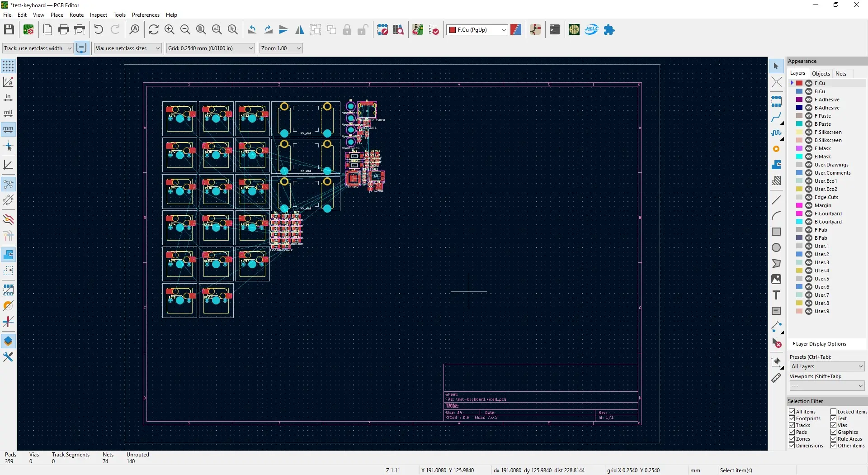Open the File menu

pos(7,15)
